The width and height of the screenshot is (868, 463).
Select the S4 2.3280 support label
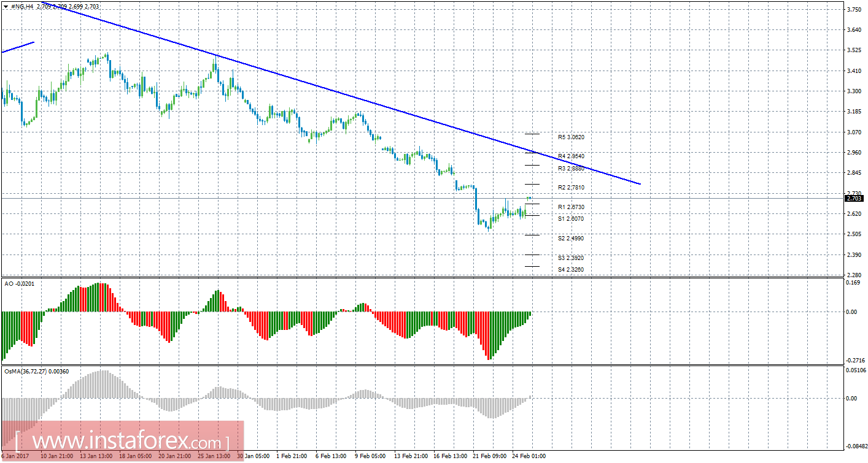click(571, 269)
